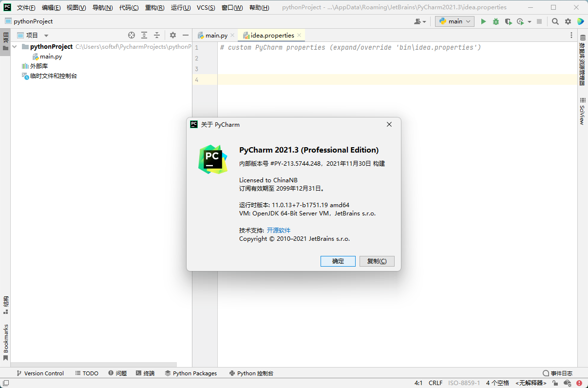Collapse the pythonProject tree node

tap(15, 47)
